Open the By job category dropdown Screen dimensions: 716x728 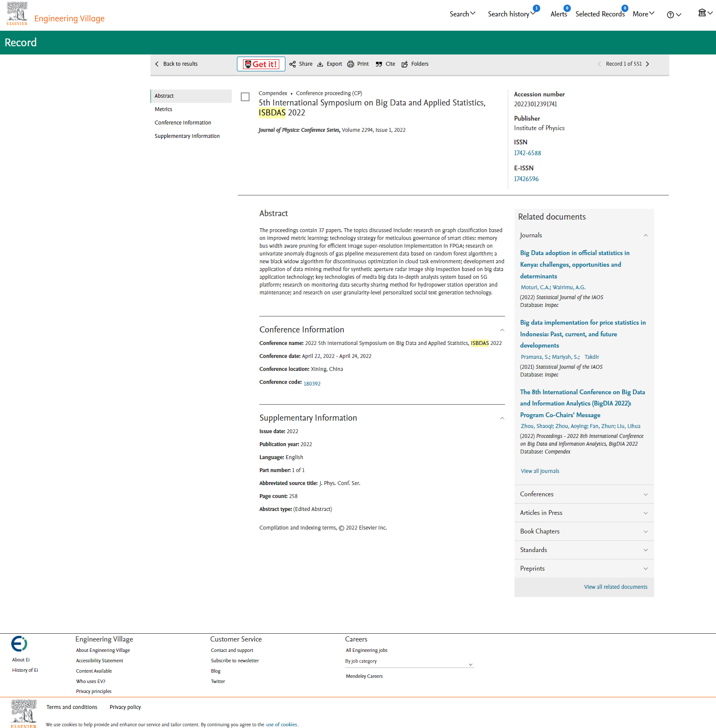point(409,661)
